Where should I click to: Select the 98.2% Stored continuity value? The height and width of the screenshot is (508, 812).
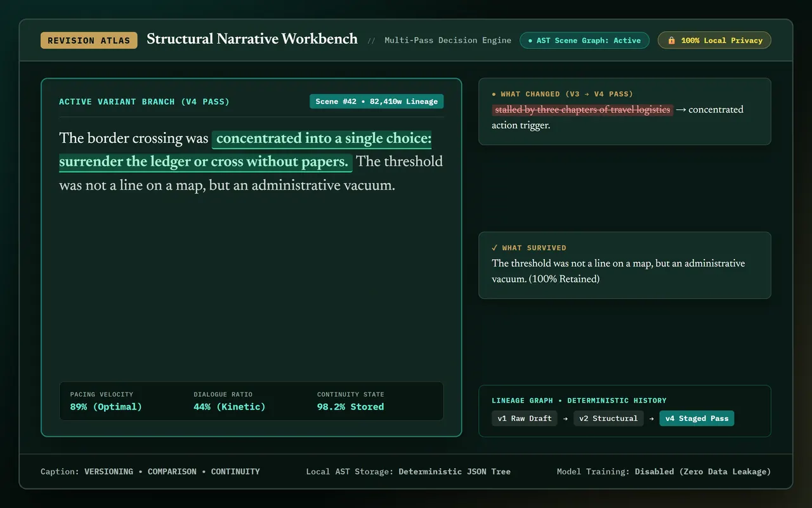[350, 406]
